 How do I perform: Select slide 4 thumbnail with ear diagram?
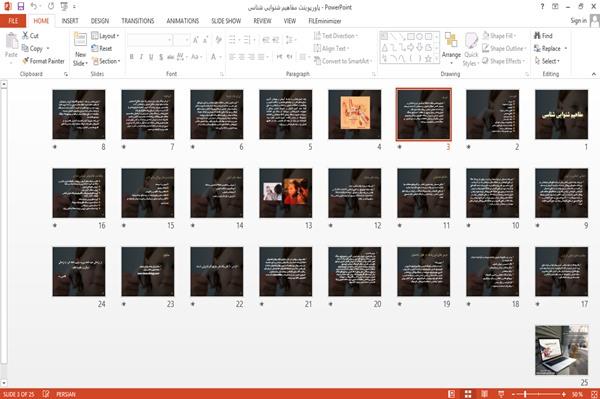[354, 114]
